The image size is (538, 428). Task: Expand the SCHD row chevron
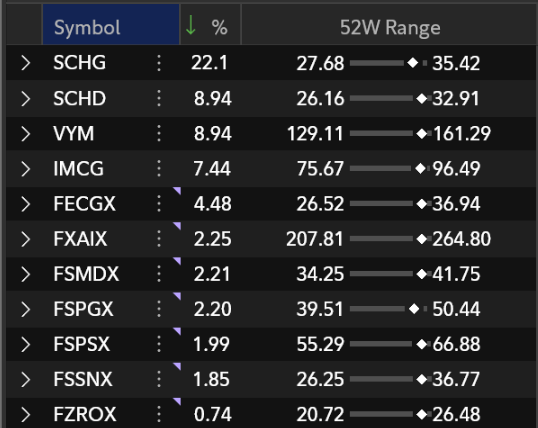point(25,99)
